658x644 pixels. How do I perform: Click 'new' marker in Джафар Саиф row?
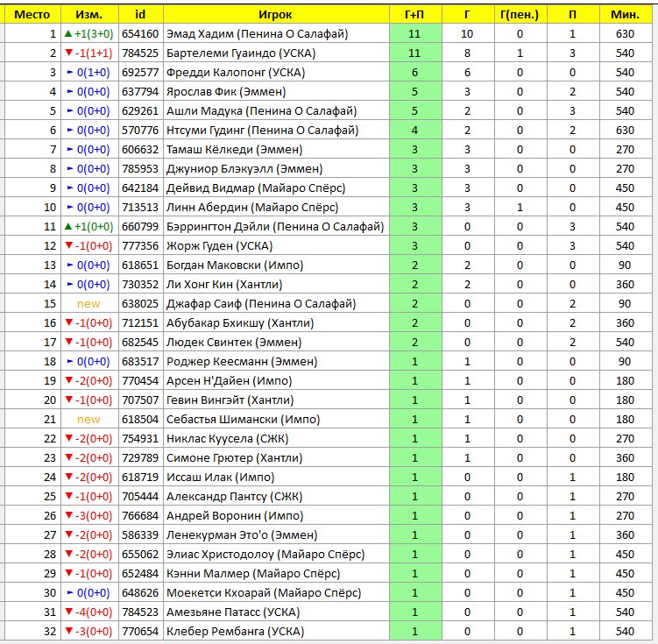[x=89, y=304]
